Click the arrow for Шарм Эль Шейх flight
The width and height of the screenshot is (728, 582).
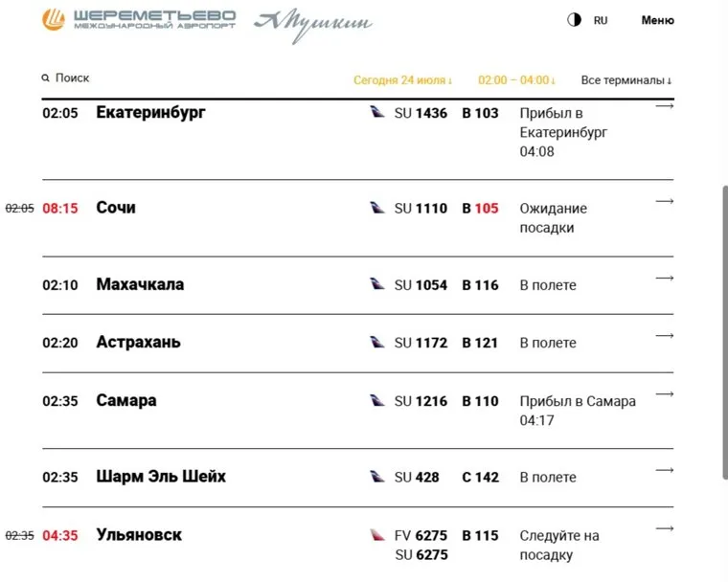coord(664,470)
